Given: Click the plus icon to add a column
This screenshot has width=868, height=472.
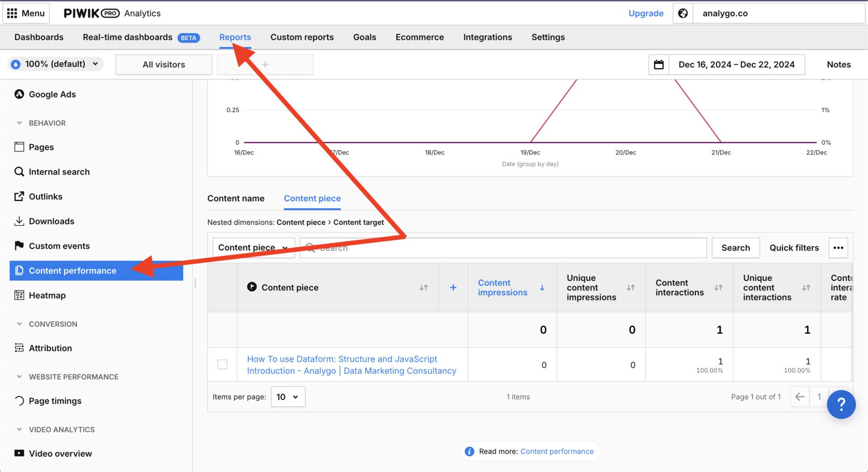Looking at the screenshot, I should click(453, 287).
